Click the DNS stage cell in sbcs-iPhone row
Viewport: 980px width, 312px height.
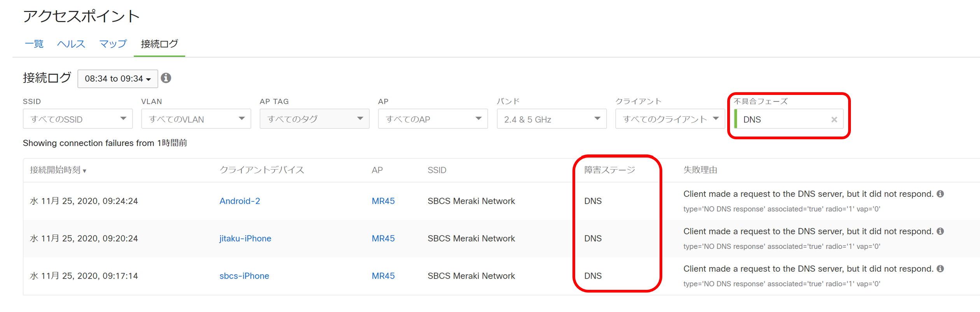[x=593, y=276]
